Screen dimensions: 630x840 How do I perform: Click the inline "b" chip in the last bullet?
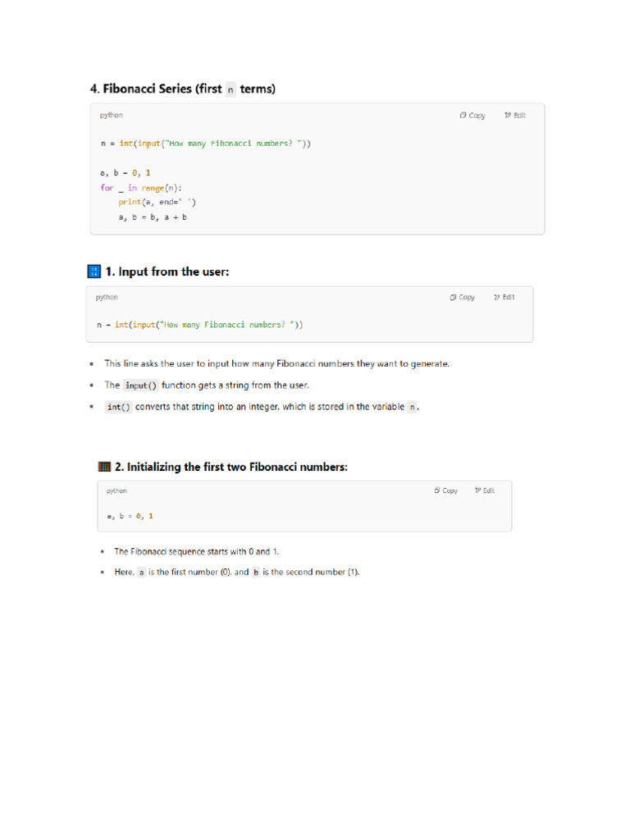(255, 573)
